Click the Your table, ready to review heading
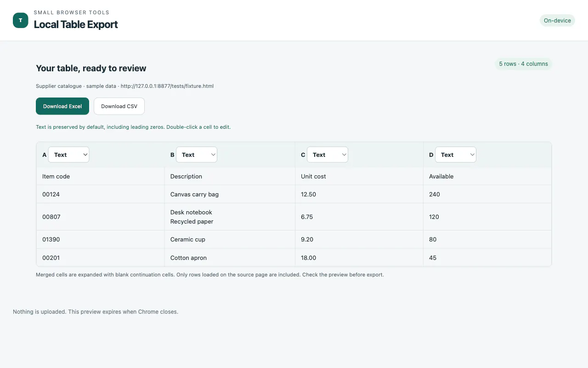The width and height of the screenshot is (588, 368). pos(91,68)
